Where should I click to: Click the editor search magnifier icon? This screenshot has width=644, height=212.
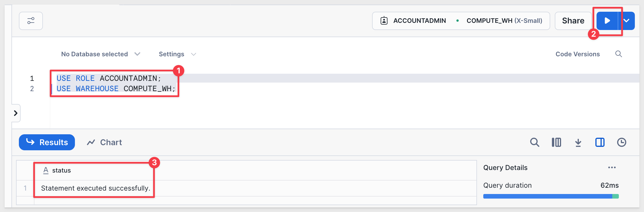(x=619, y=54)
